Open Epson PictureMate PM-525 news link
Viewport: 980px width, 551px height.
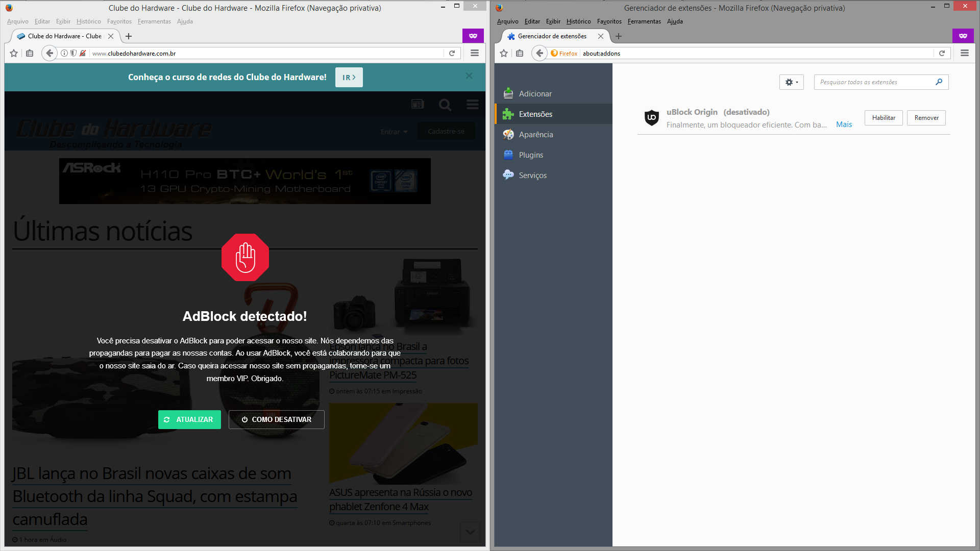399,361
